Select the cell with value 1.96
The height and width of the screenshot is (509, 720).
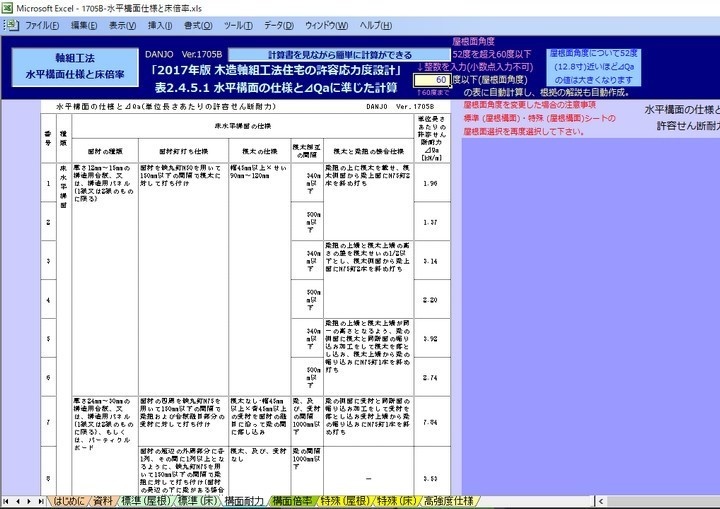(432, 183)
